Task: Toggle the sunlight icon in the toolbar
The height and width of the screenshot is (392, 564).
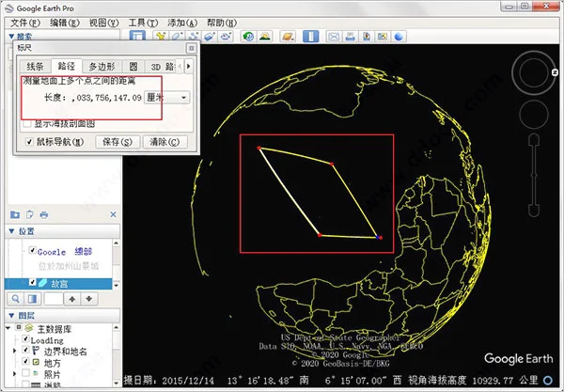Action: pos(265,37)
